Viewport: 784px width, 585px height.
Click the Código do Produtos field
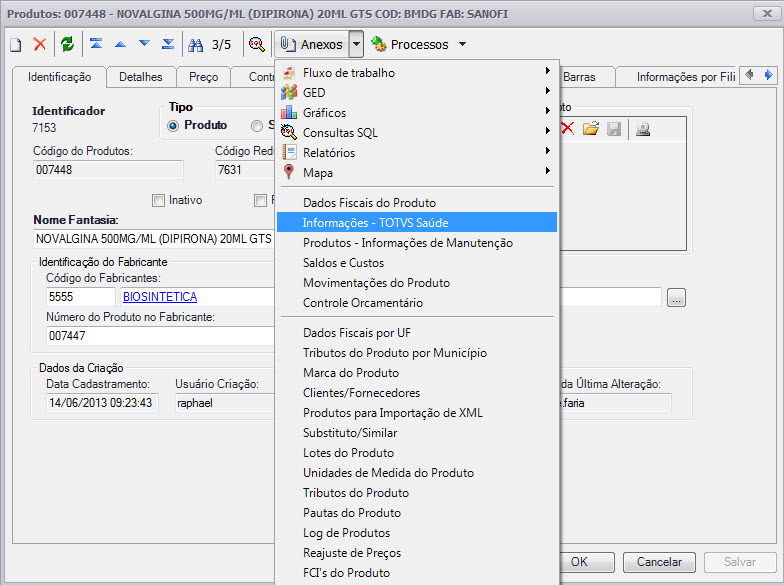point(108,170)
